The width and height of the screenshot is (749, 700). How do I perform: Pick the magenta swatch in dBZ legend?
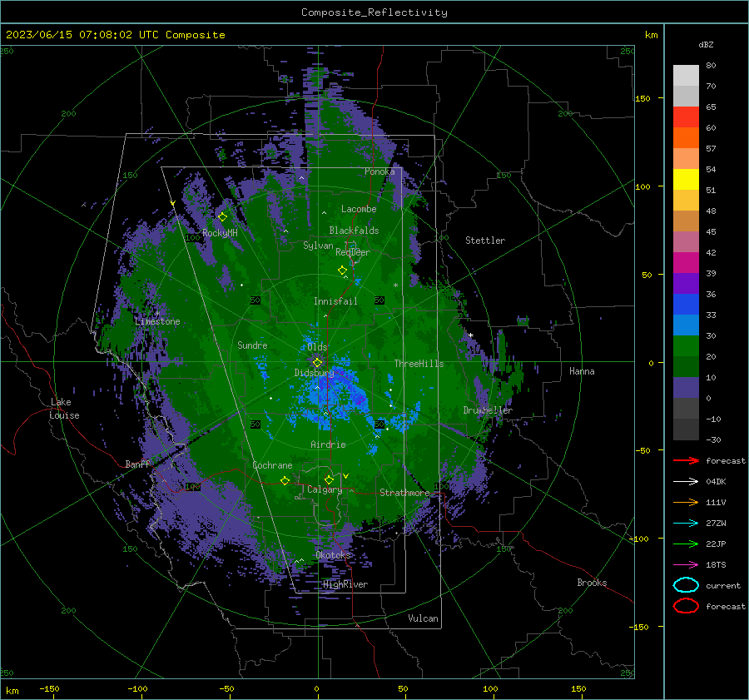click(686, 262)
